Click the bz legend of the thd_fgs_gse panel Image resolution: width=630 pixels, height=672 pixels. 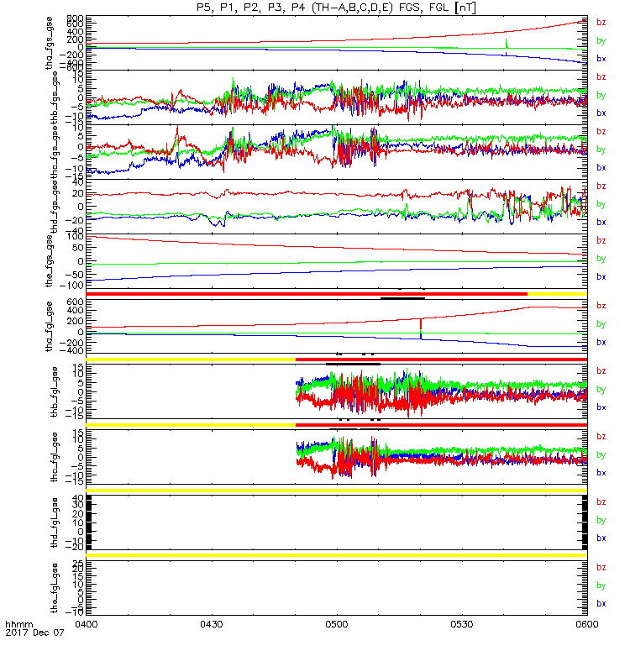[601, 186]
